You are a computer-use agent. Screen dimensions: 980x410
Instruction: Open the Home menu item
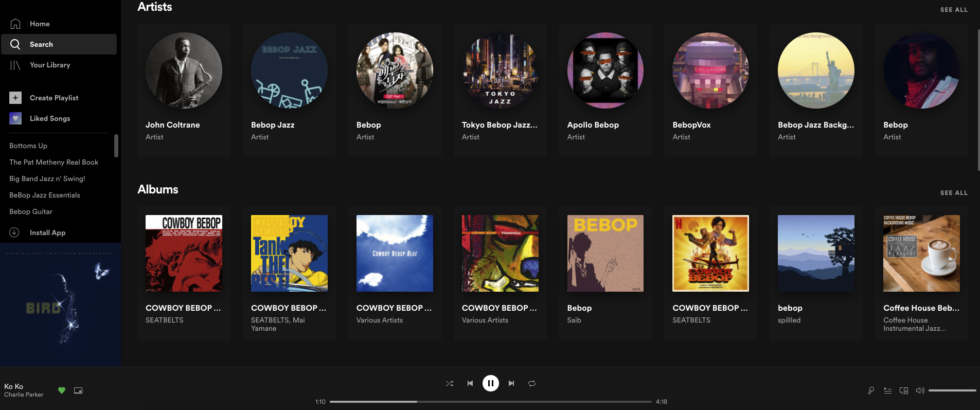[40, 24]
